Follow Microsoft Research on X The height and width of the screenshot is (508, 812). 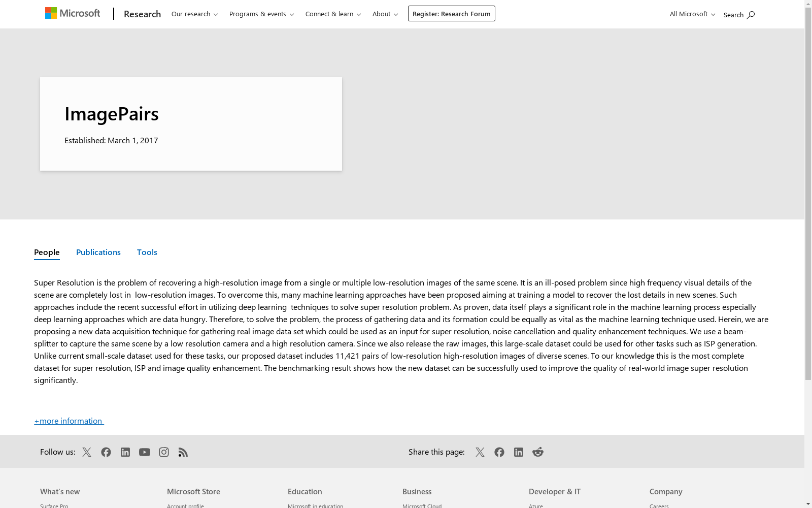[x=87, y=452]
